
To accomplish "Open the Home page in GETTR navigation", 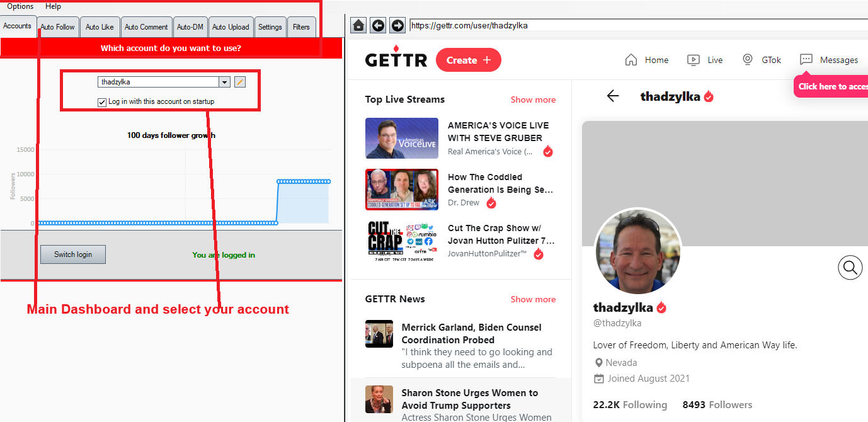I will pos(647,60).
